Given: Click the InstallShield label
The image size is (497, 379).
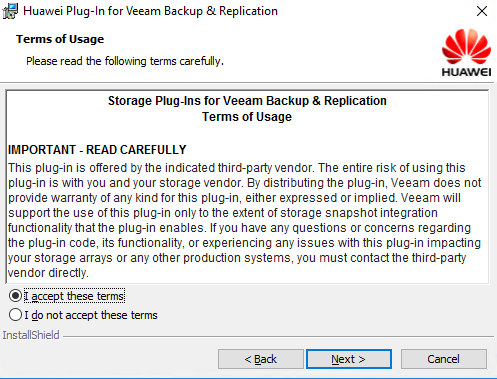Looking at the screenshot, I should pos(31,335).
